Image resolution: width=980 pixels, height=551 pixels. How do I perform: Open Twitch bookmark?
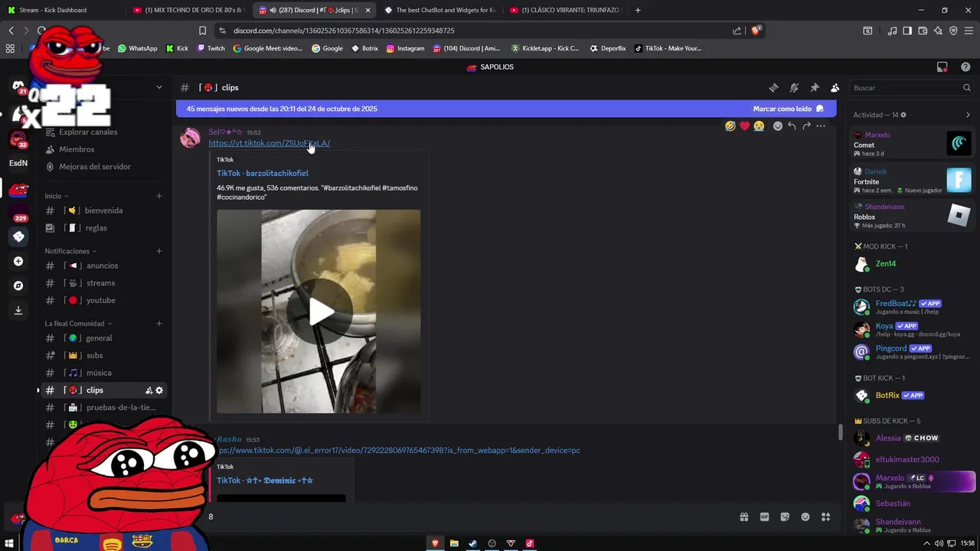pos(211,48)
